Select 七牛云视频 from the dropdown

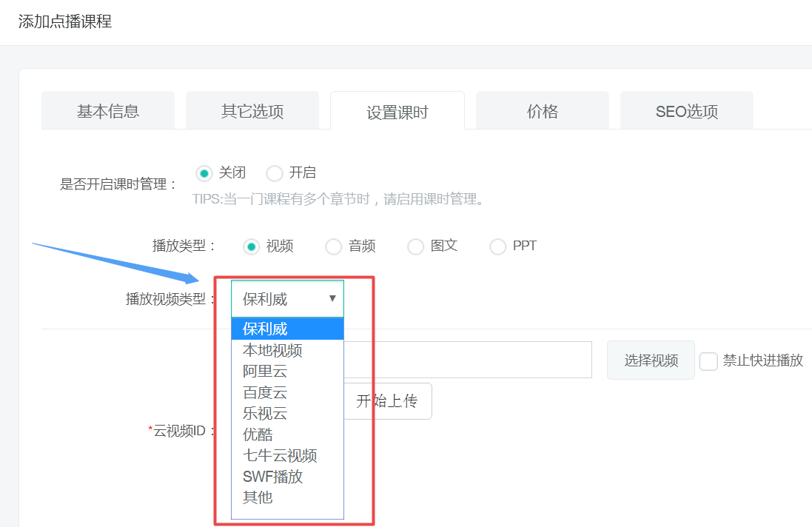[x=280, y=455]
